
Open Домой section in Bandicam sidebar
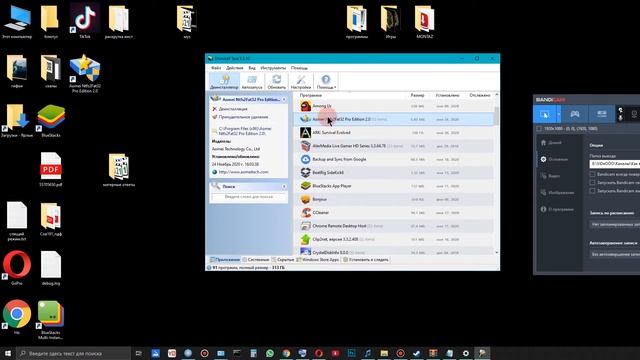[x=551, y=142]
